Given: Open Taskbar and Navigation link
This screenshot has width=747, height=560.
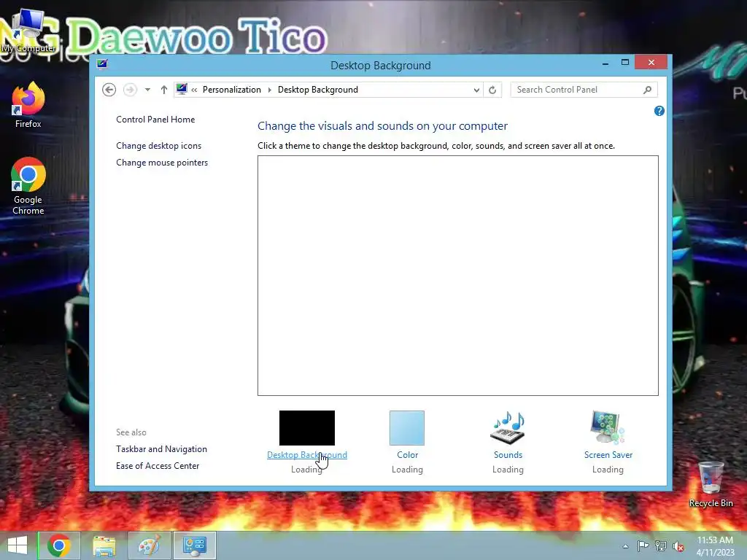Looking at the screenshot, I should pos(161,449).
